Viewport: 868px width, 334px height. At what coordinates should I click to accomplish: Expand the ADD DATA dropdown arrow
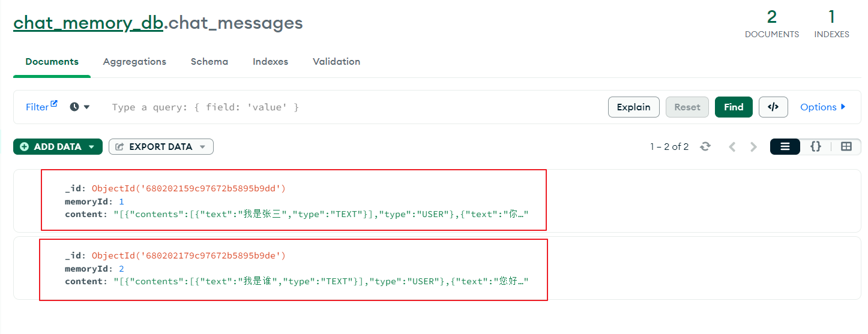click(x=91, y=147)
